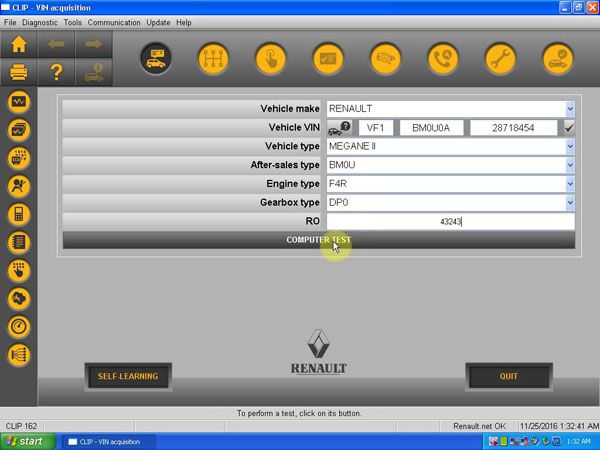Image resolution: width=600 pixels, height=450 pixels.
Task: Open the Tools menu
Action: point(73,23)
